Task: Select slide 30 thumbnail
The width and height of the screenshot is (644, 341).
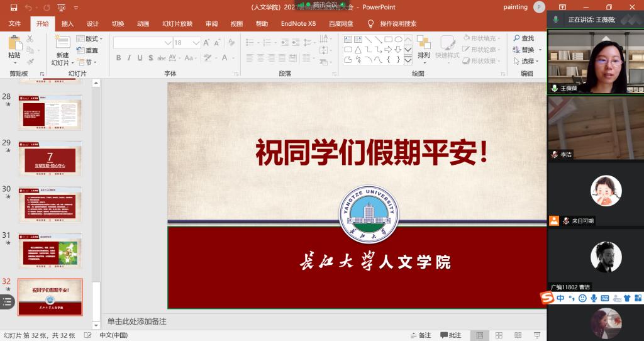Action: 50,204
